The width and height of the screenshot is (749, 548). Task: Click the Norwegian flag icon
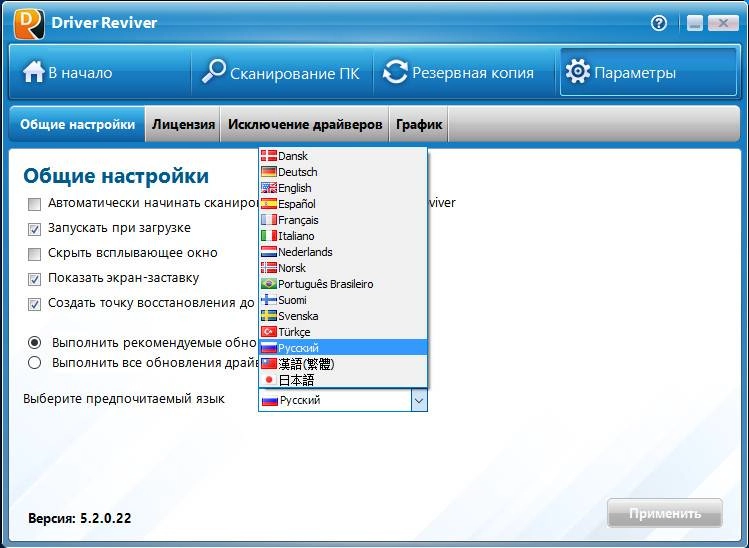point(269,268)
